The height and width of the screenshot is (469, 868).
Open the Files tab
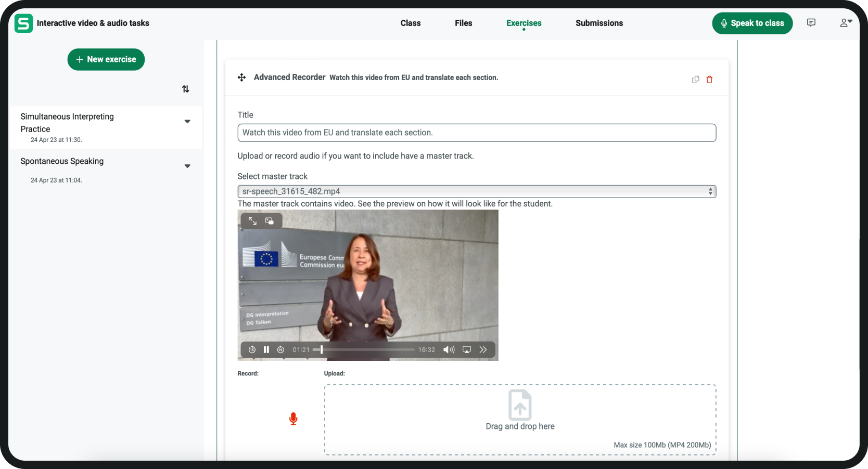(463, 23)
